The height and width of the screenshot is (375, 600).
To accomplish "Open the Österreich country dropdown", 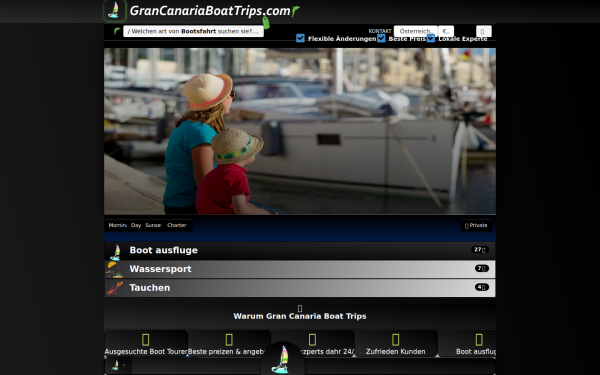I will [x=416, y=31].
